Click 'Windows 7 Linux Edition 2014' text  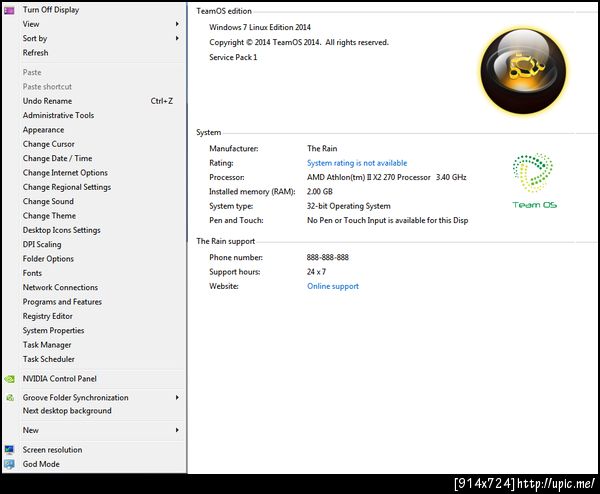260,28
